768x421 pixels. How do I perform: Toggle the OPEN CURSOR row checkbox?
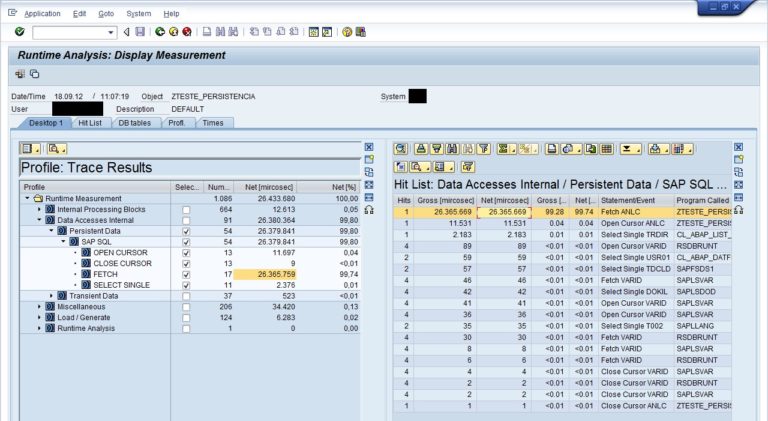[186, 252]
